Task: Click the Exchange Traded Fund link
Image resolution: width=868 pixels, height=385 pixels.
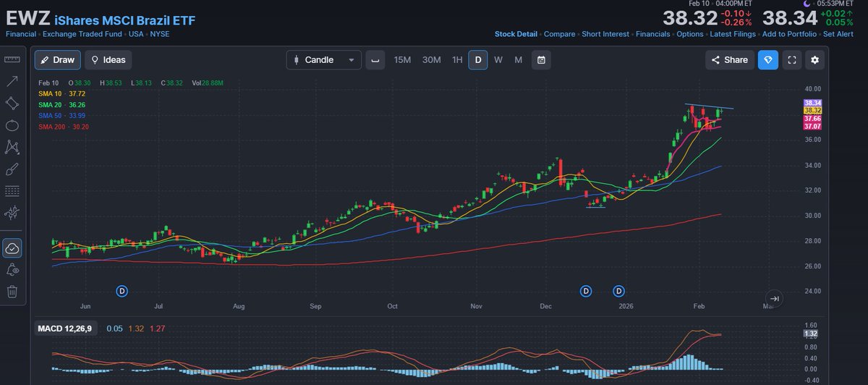Action: click(81, 34)
